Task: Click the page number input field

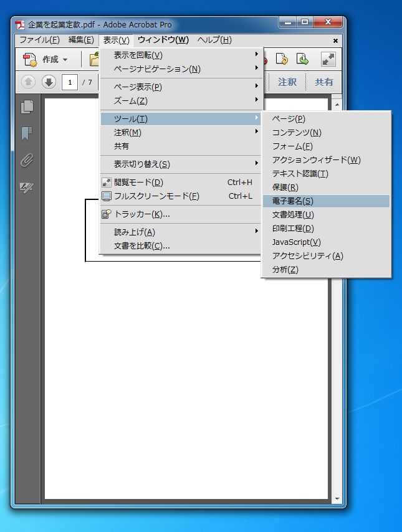Action: click(70, 82)
